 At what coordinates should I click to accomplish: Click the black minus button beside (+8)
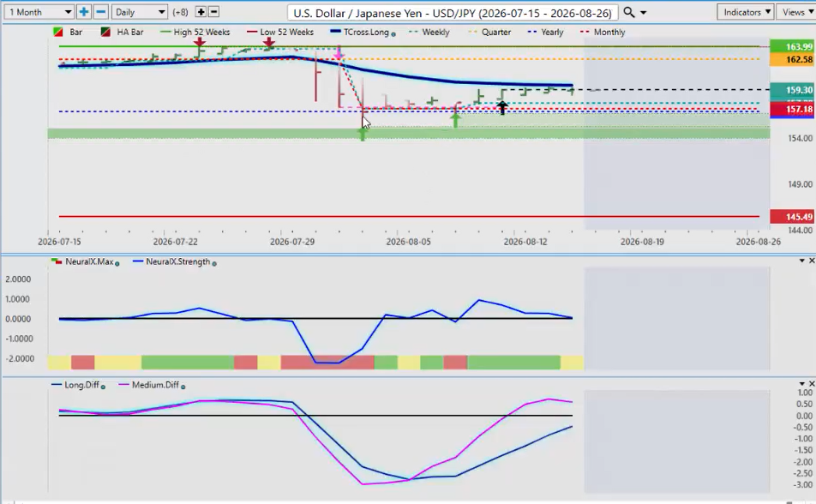pos(213,12)
